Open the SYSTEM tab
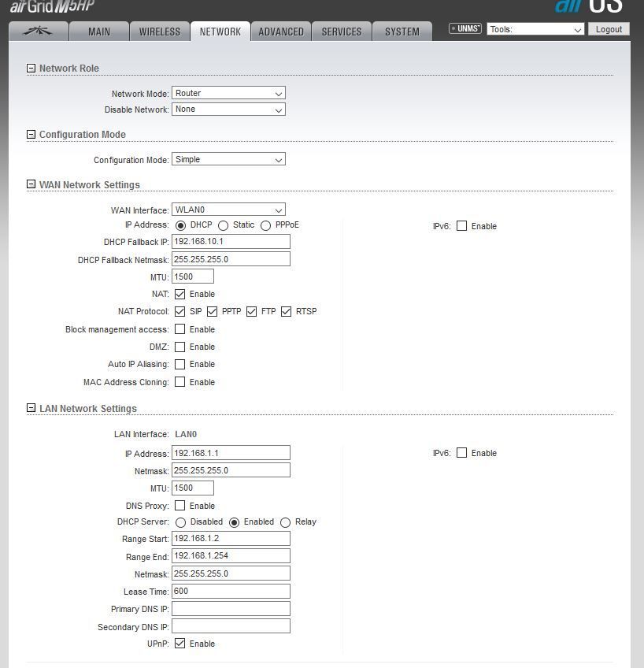Image resolution: width=644 pixels, height=668 pixels. 402,32
